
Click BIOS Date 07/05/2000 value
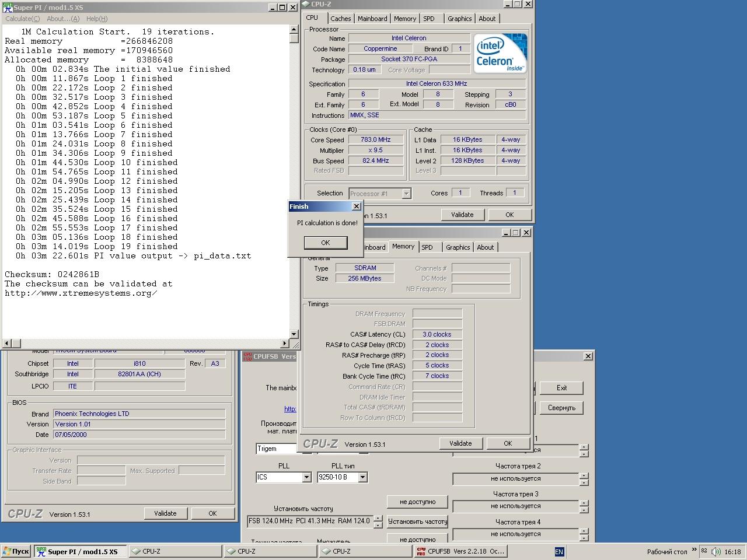tap(139, 435)
